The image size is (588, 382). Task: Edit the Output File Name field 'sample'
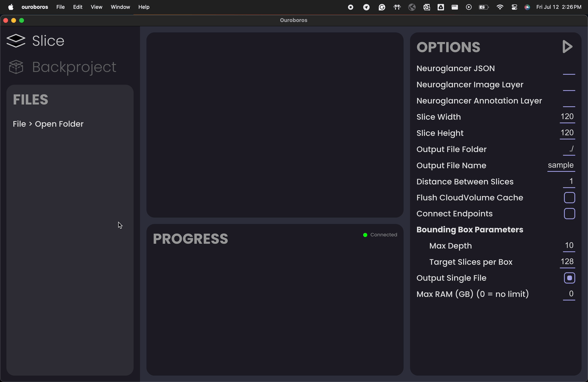point(561,165)
